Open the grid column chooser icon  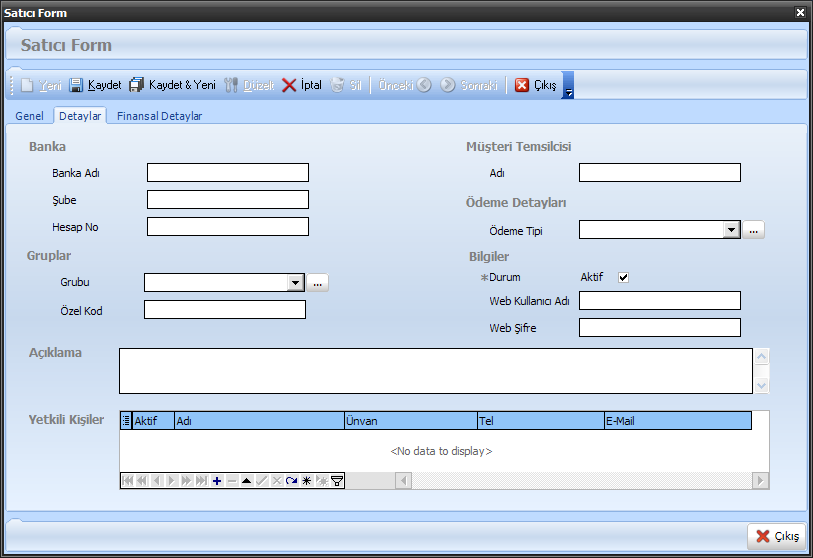point(126,421)
